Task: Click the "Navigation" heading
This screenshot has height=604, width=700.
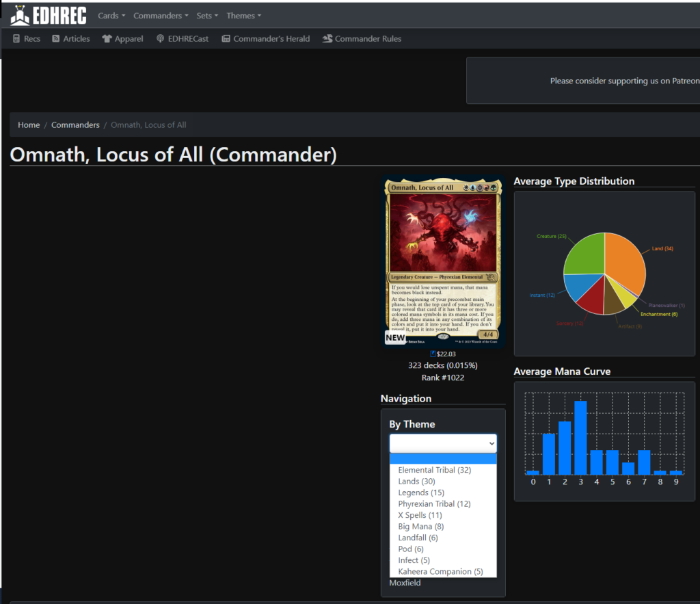Action: 406,399
